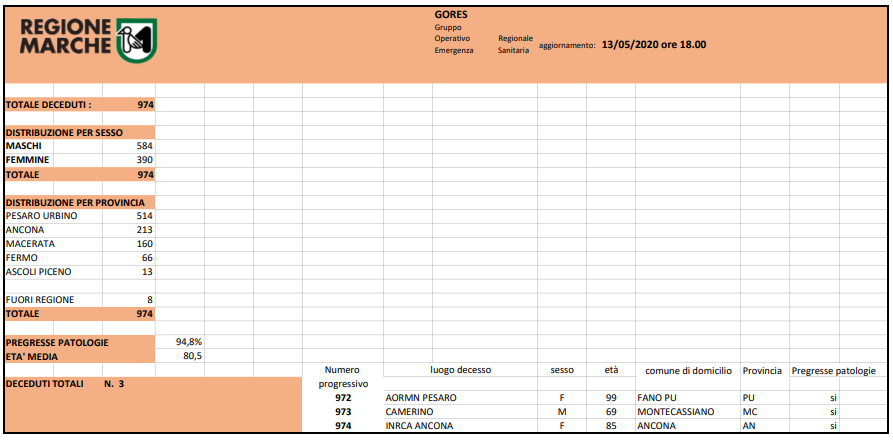Select progressive number 973
The width and height of the screenshot is (893, 441).
(x=343, y=411)
